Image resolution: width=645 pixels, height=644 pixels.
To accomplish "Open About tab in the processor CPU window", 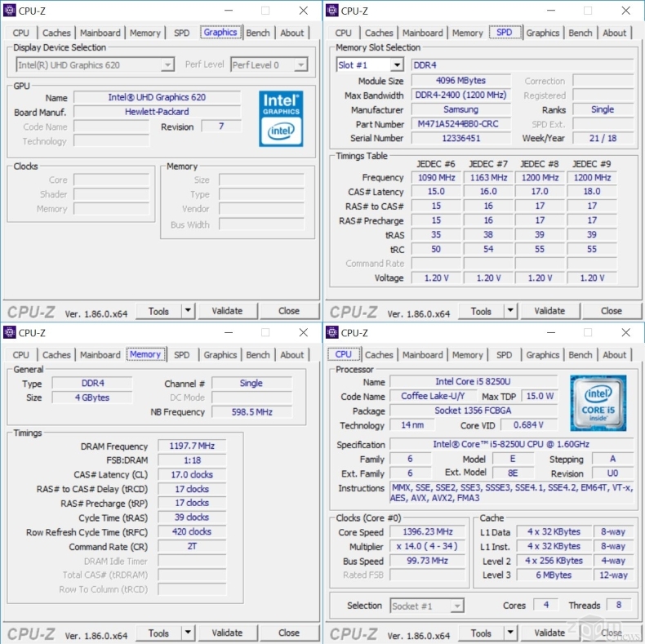I will pyautogui.click(x=615, y=355).
